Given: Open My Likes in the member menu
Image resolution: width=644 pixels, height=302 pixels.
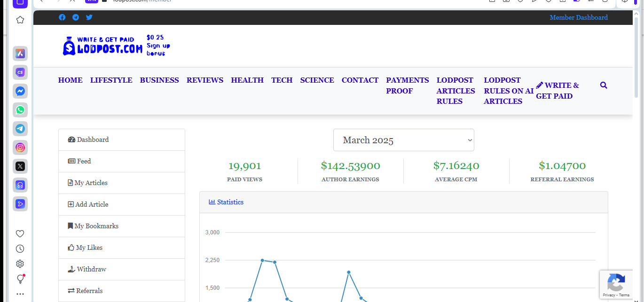Looking at the screenshot, I should [x=122, y=248].
